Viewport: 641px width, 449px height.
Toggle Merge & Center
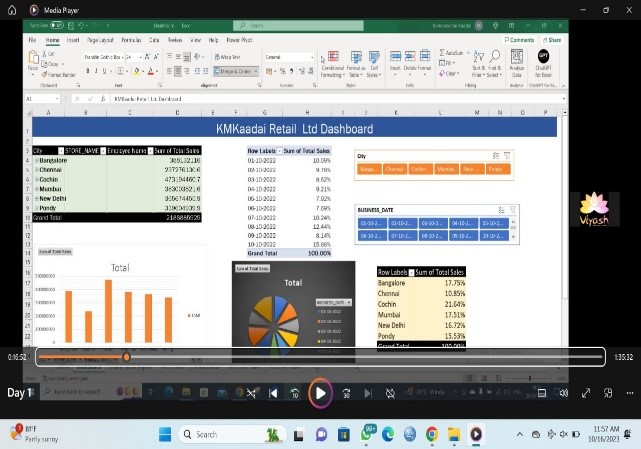pos(233,71)
